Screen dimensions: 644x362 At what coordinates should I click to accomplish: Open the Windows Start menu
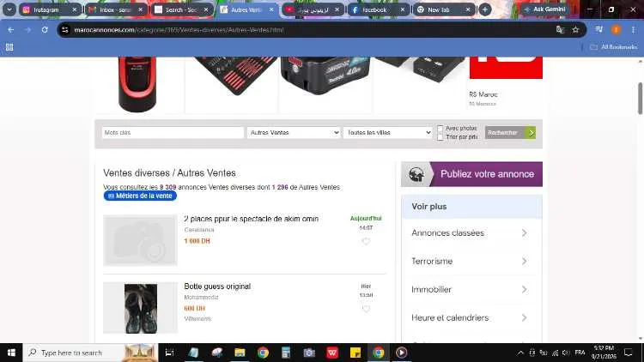pyautogui.click(x=11, y=353)
